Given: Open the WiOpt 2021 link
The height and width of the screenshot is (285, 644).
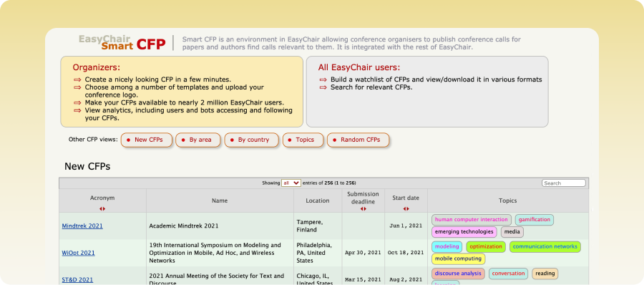Looking at the screenshot, I should tap(78, 253).
